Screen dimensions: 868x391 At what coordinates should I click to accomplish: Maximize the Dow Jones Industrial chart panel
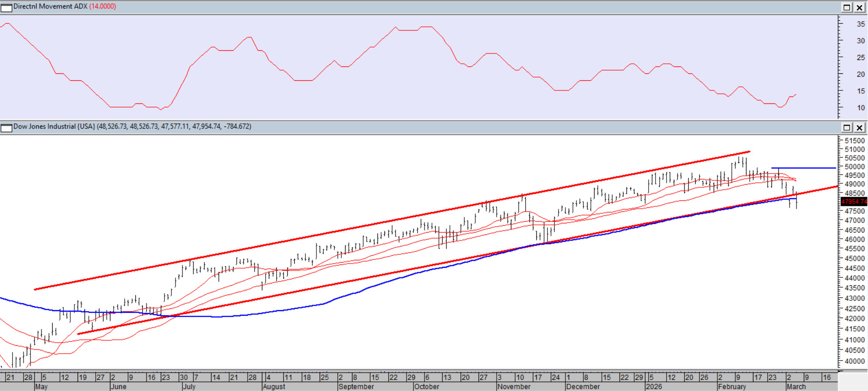[847, 127]
